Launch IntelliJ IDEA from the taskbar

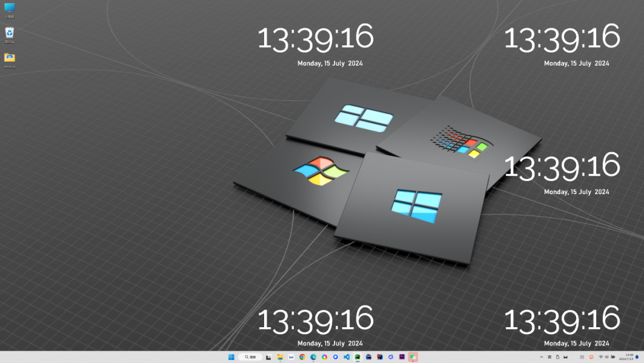point(379,357)
